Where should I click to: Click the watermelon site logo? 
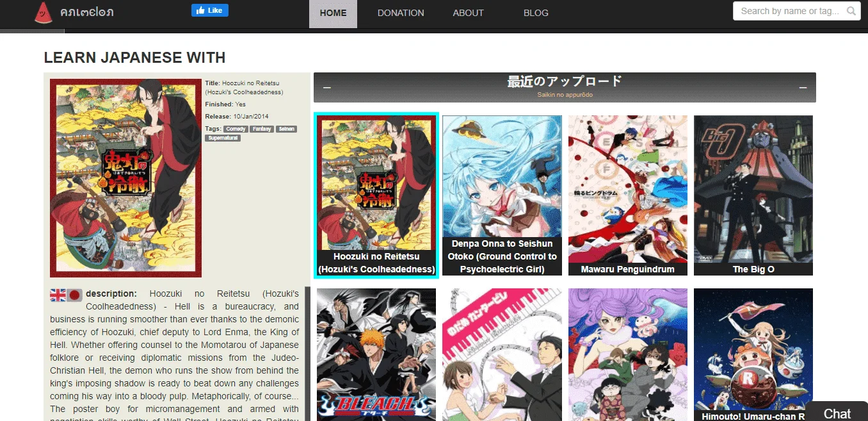click(x=43, y=12)
